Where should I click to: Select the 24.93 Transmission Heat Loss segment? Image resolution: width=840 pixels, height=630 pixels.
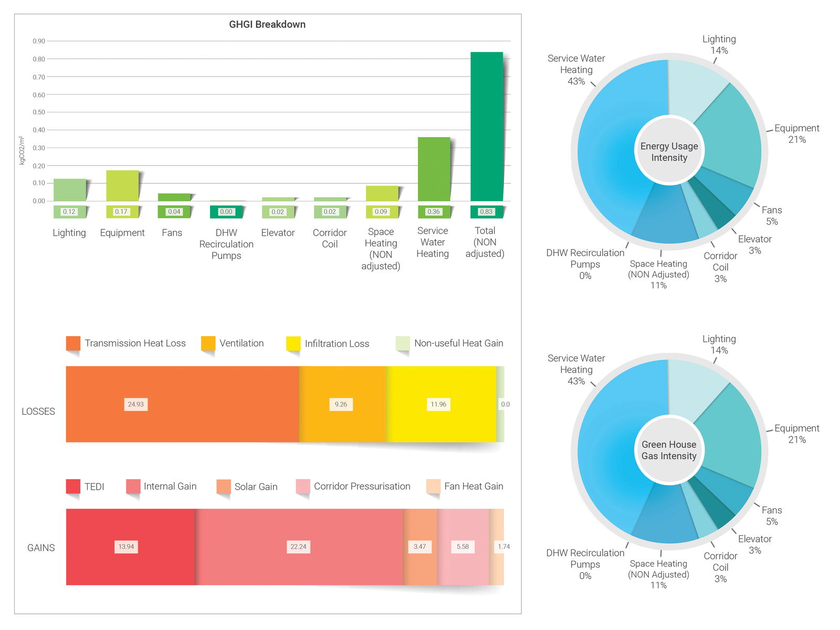pos(182,404)
